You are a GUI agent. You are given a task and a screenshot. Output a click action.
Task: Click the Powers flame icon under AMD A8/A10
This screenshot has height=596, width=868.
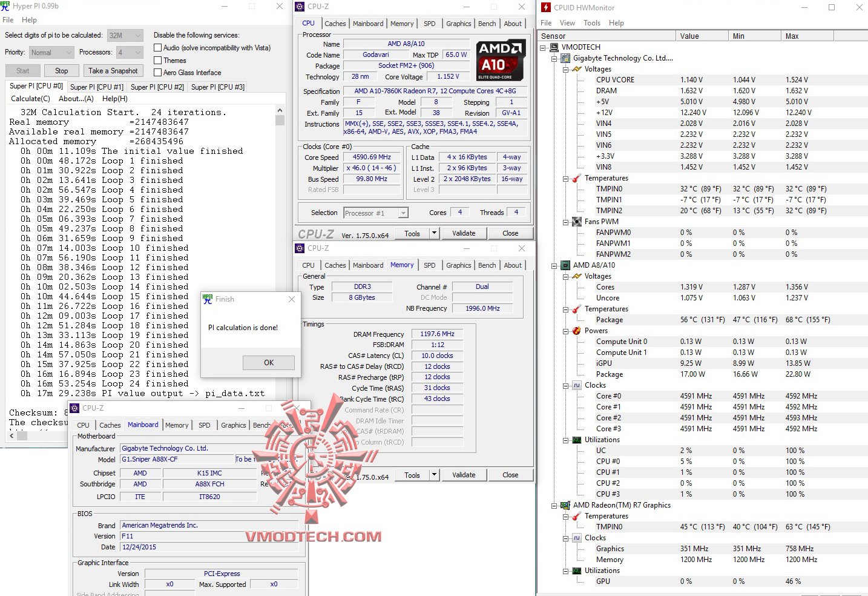tap(576, 331)
